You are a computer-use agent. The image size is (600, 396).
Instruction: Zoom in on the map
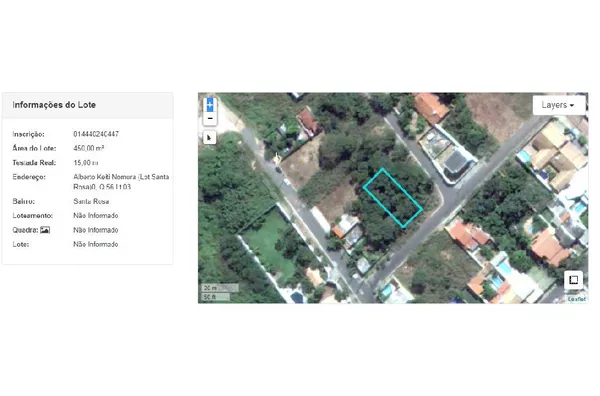(210, 105)
